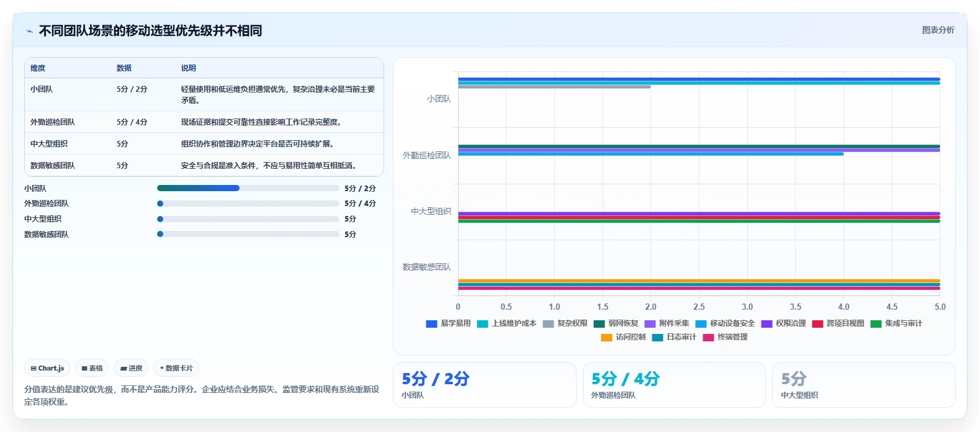This screenshot has height=432, width=980.
Task: Click the 5分 / 4分 value beside 外勤巡检团队 progress
Action: (x=360, y=204)
